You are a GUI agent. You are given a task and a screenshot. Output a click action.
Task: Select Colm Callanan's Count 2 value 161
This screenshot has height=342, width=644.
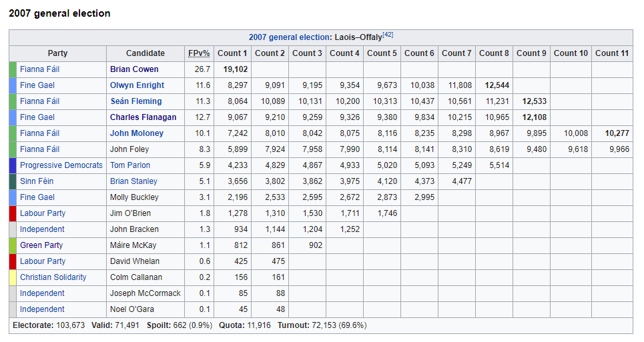[x=278, y=277]
